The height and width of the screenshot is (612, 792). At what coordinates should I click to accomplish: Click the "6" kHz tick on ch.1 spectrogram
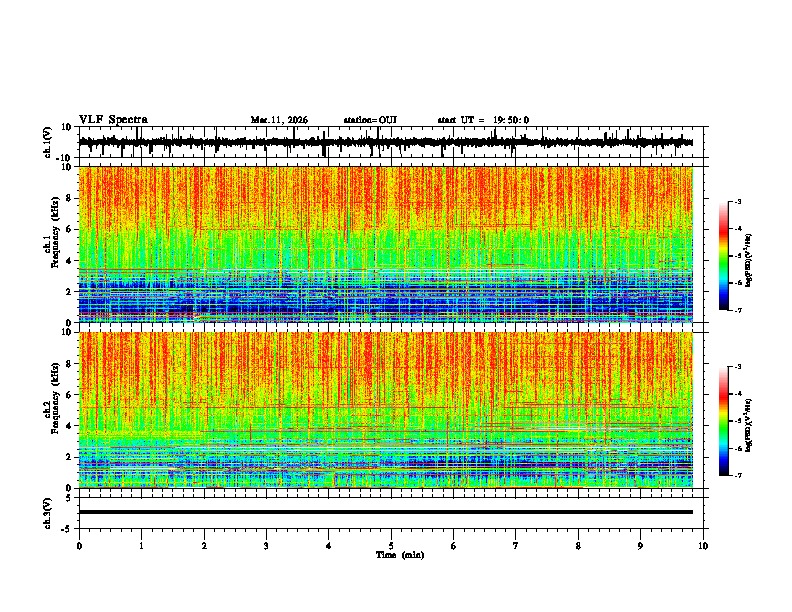(69, 229)
